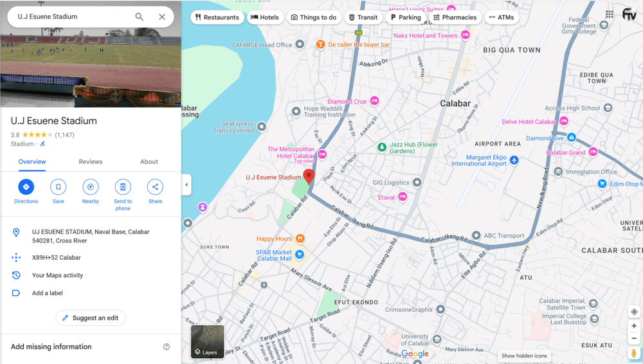Click the search magnifier icon
Screen dimensions: 643x364
coord(140,17)
